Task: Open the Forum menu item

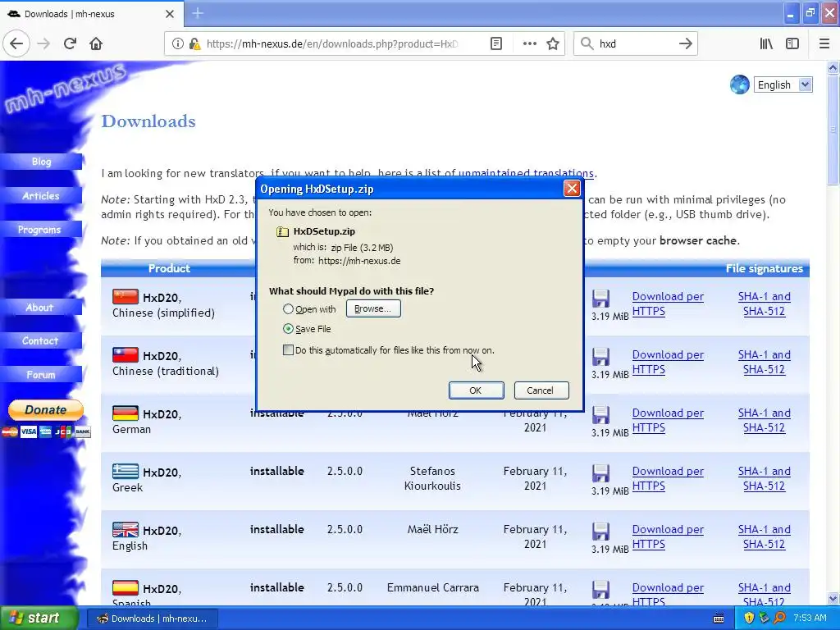Action: (41, 375)
